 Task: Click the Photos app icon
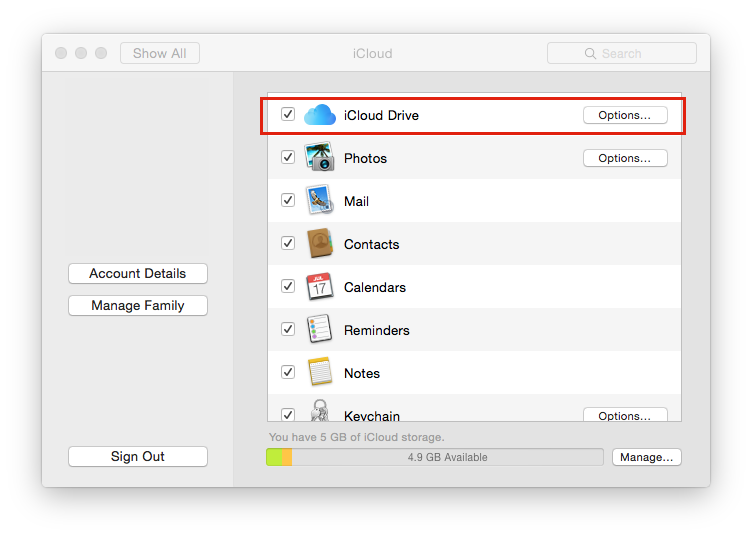tap(319, 157)
